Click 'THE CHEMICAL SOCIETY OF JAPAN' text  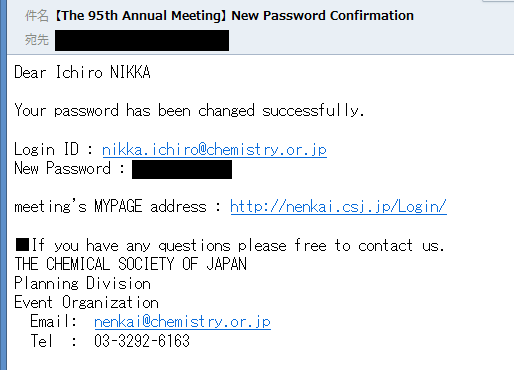click(130, 264)
